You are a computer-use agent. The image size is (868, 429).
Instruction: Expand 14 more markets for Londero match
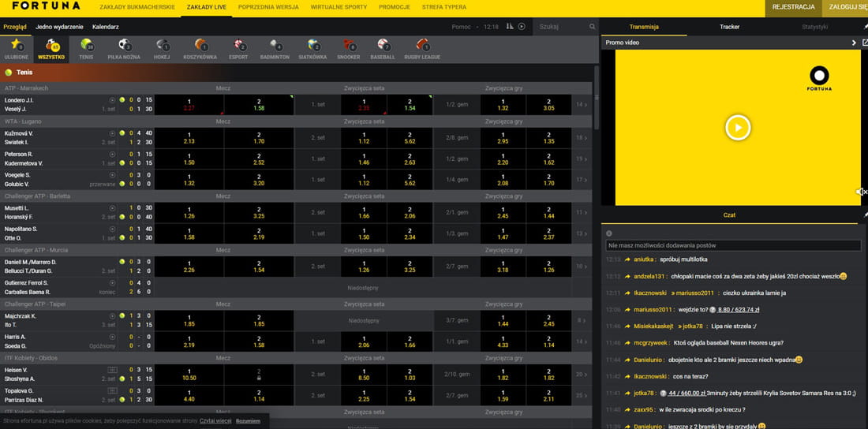point(582,105)
